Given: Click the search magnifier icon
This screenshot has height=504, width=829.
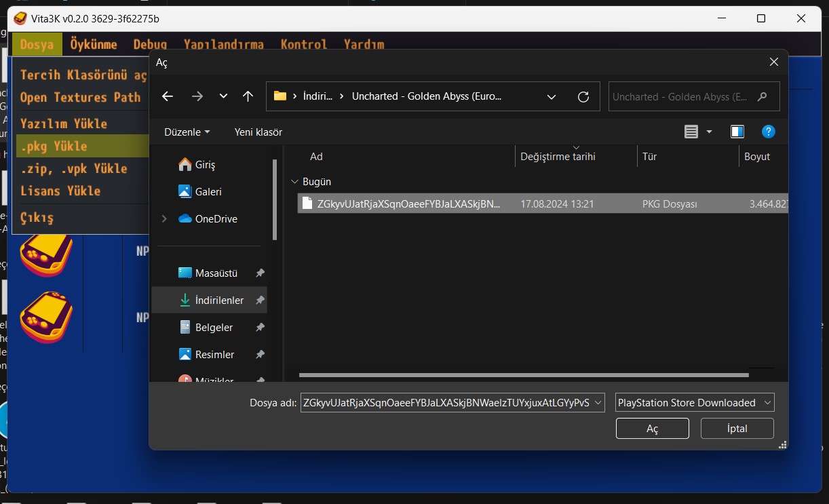Looking at the screenshot, I should [763, 96].
